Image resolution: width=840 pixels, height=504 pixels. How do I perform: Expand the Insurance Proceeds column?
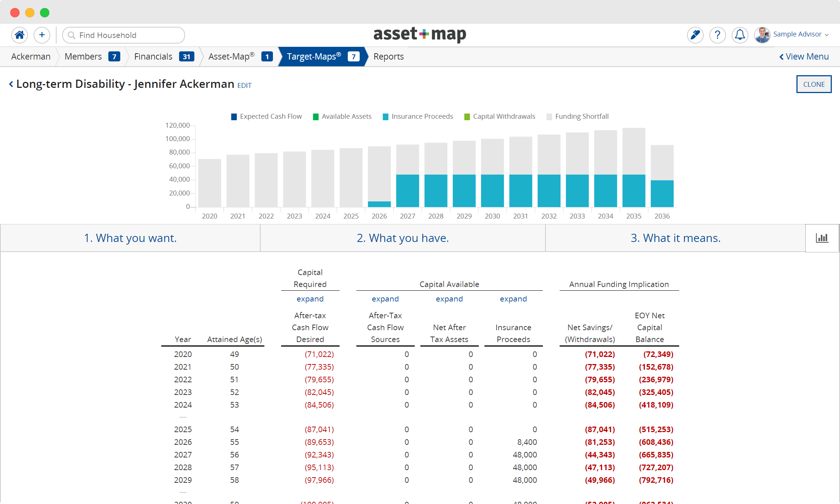click(x=513, y=299)
